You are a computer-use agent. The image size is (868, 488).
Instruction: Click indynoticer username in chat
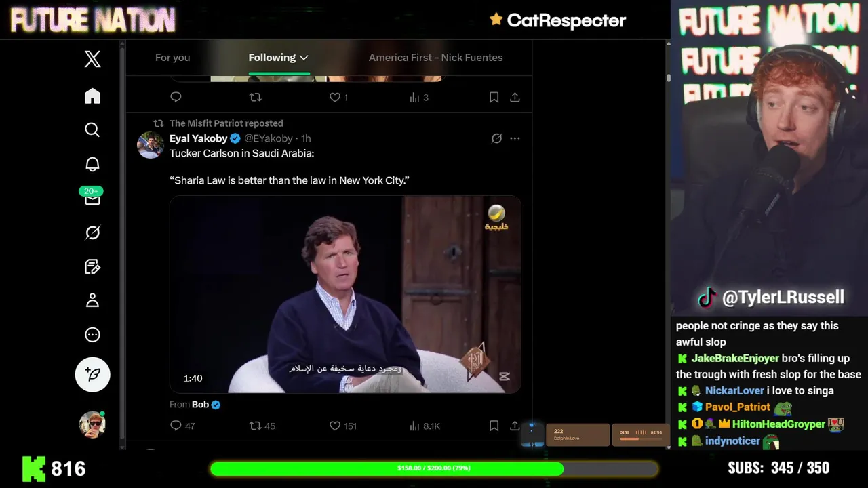click(732, 441)
